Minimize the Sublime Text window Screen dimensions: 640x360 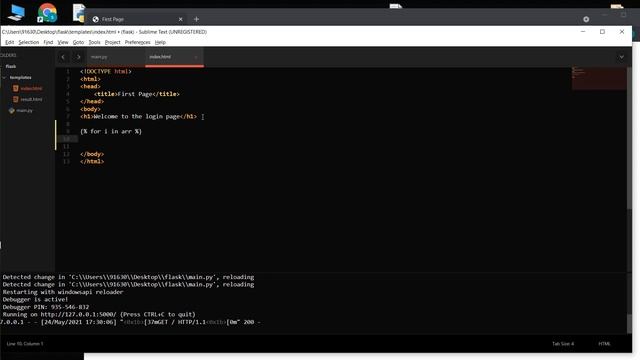click(x=583, y=31)
